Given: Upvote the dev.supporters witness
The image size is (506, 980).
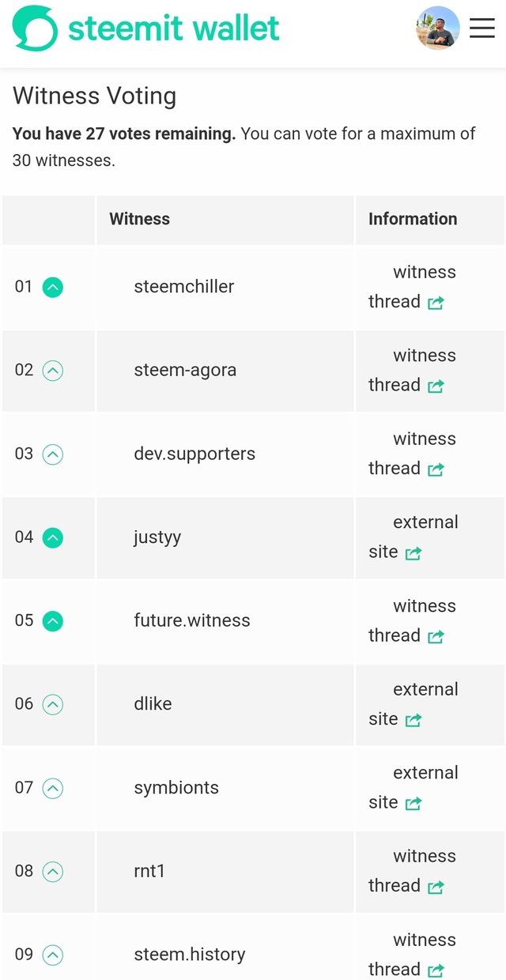Looking at the screenshot, I should pos(52,454).
